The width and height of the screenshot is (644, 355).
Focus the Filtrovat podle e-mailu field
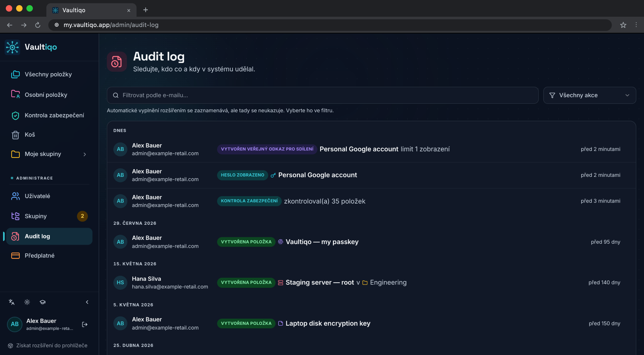tap(323, 95)
